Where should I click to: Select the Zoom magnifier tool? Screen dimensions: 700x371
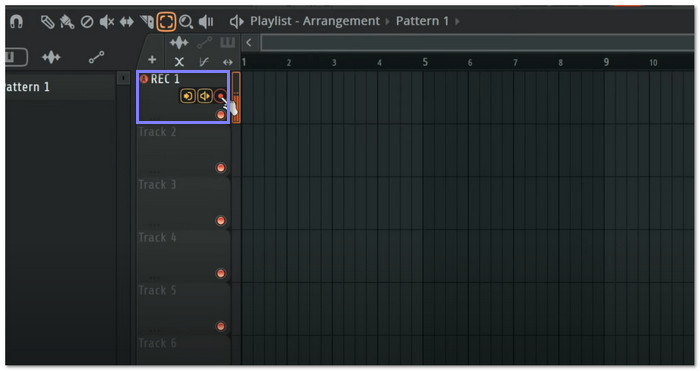(186, 21)
